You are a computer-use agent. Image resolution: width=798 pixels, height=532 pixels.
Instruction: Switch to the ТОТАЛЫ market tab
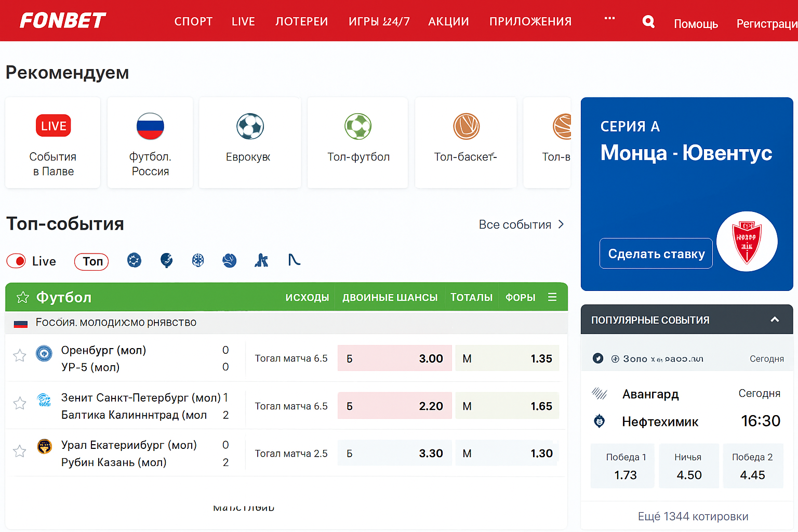coord(471,297)
